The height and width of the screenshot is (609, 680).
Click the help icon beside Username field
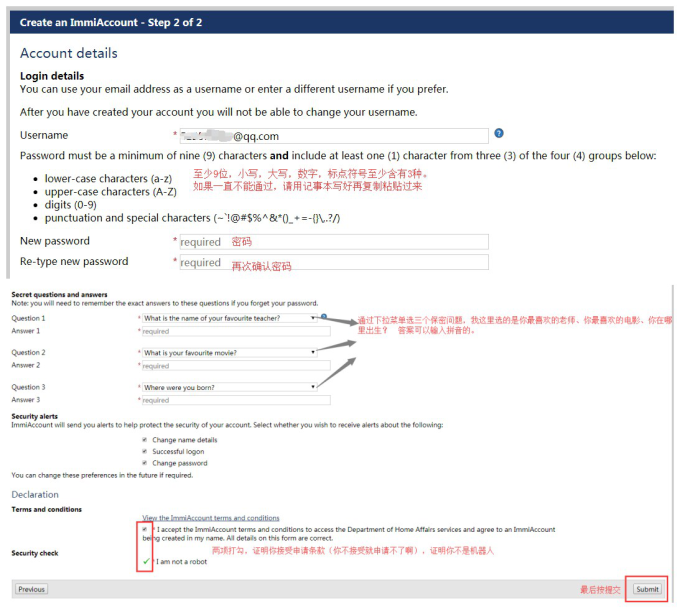pyautogui.click(x=498, y=134)
